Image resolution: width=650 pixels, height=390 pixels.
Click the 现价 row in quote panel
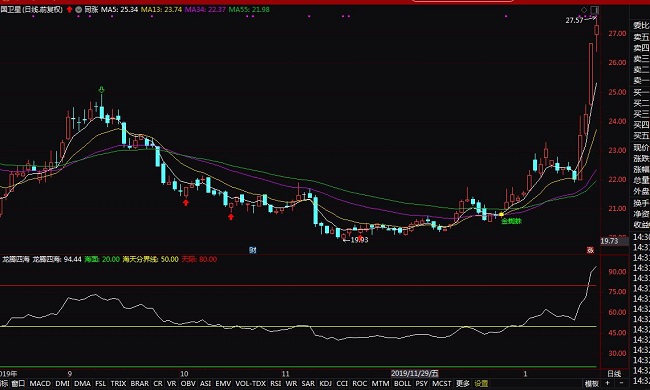641,148
